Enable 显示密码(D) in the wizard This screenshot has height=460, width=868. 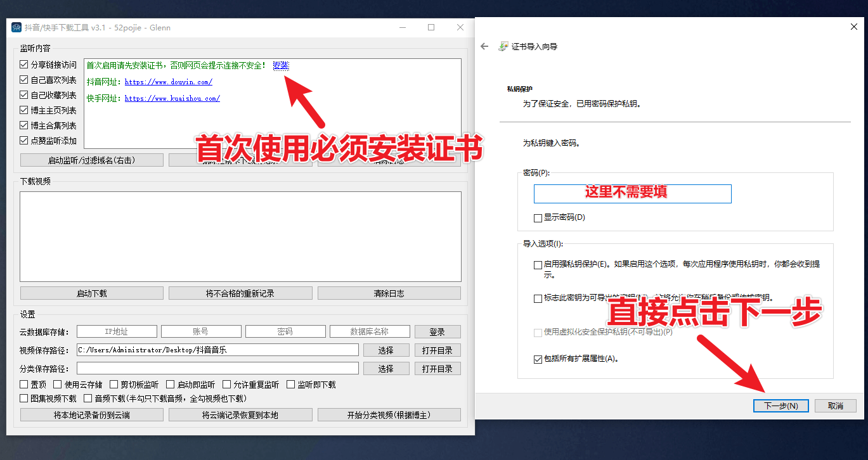tap(537, 217)
